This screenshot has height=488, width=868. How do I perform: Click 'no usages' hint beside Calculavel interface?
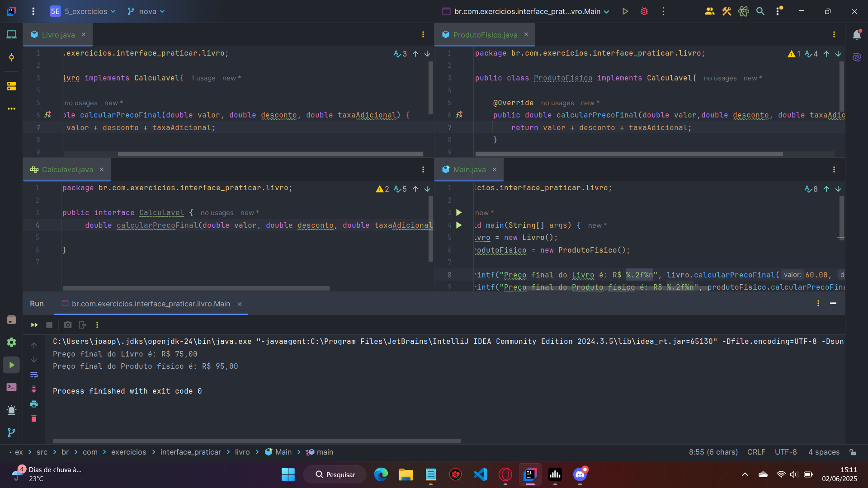[x=217, y=213]
